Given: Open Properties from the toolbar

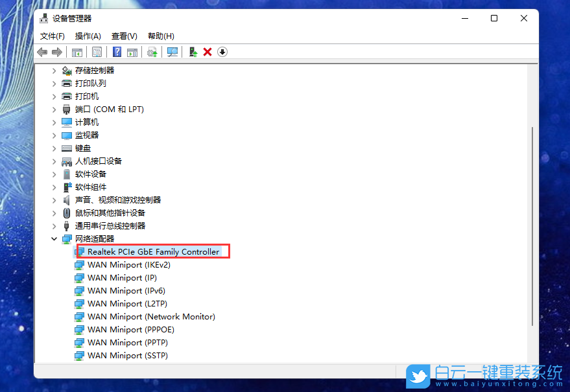Looking at the screenshot, I should tap(96, 52).
